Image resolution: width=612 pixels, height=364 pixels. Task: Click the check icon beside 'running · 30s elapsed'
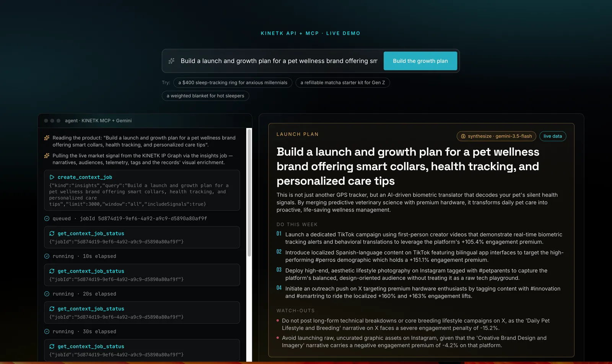click(47, 331)
